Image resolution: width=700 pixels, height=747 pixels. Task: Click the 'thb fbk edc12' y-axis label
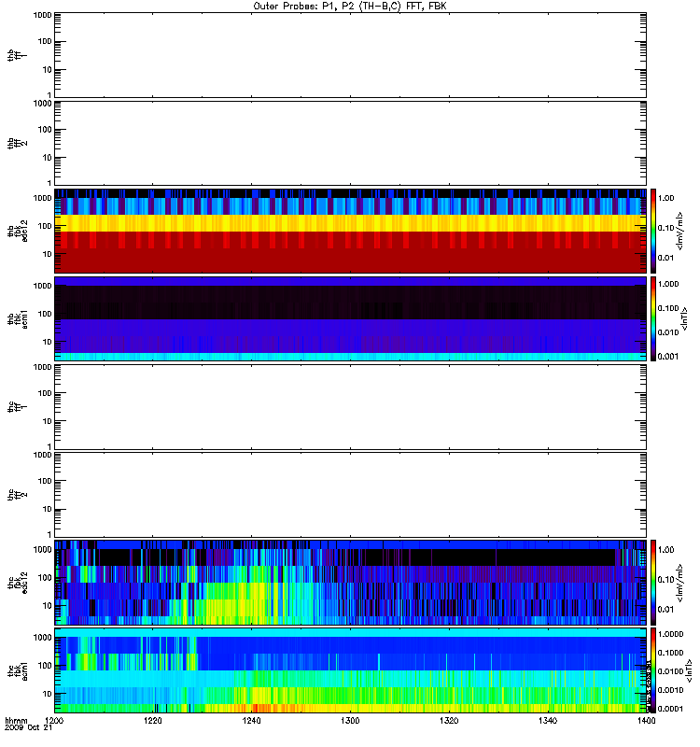click(17, 231)
